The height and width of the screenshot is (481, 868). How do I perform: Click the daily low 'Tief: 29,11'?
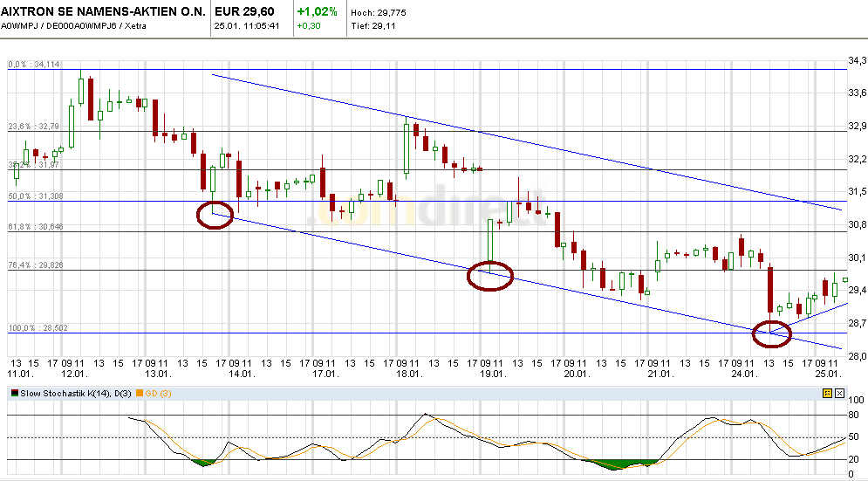pos(373,25)
